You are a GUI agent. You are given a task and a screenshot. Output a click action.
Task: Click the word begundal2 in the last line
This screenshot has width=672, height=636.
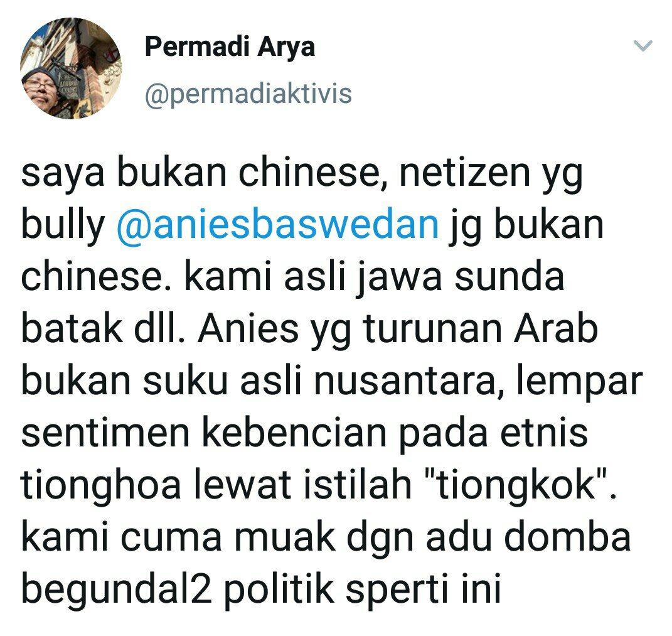[115, 590]
